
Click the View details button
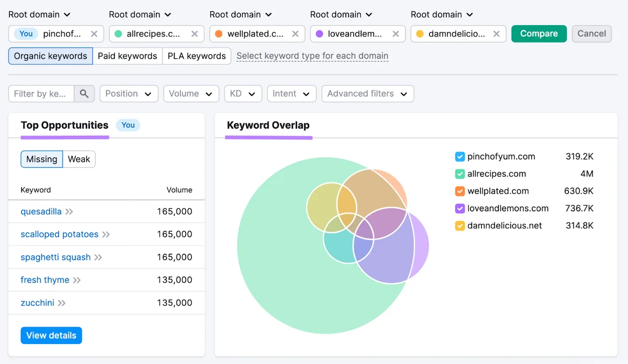point(51,335)
